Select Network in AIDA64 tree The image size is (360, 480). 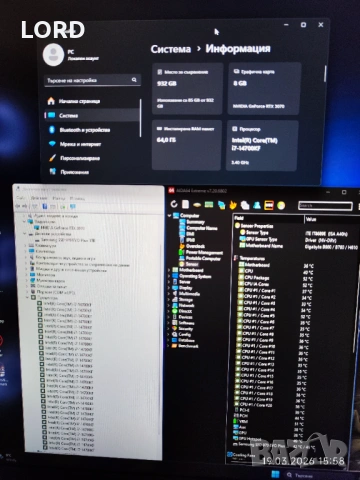coord(183,305)
